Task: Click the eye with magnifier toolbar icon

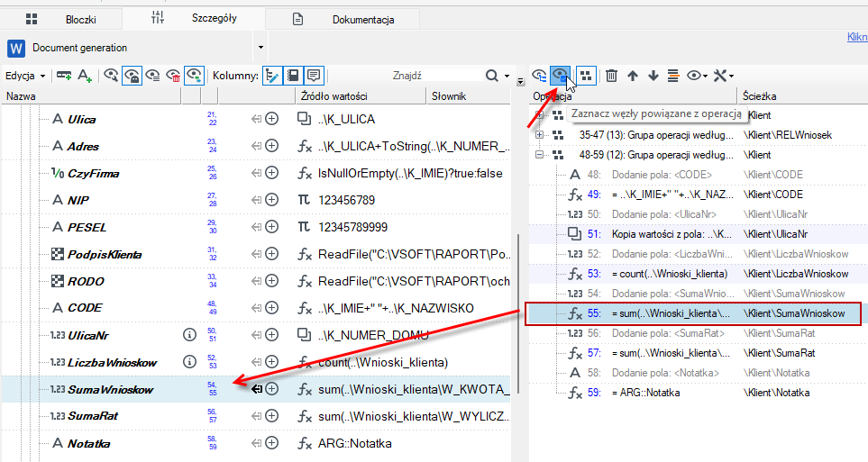Action: [111, 76]
